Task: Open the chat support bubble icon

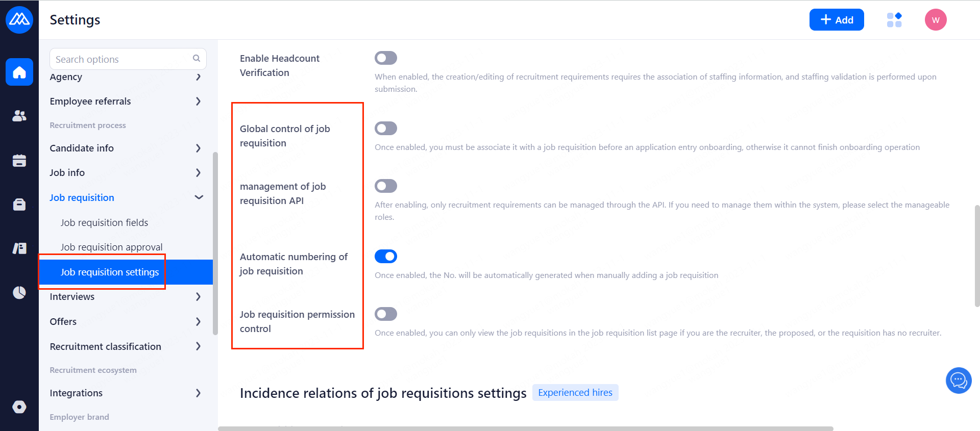Action: pyautogui.click(x=958, y=381)
